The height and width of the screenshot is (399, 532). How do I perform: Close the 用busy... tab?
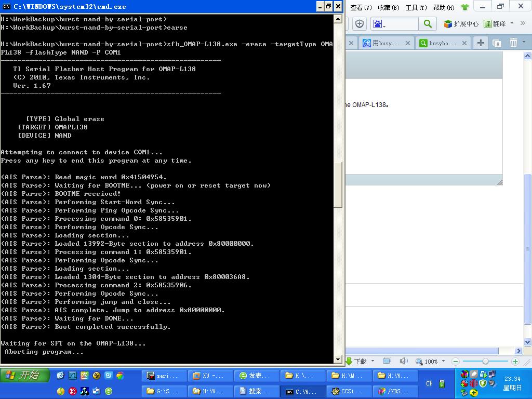(x=408, y=43)
